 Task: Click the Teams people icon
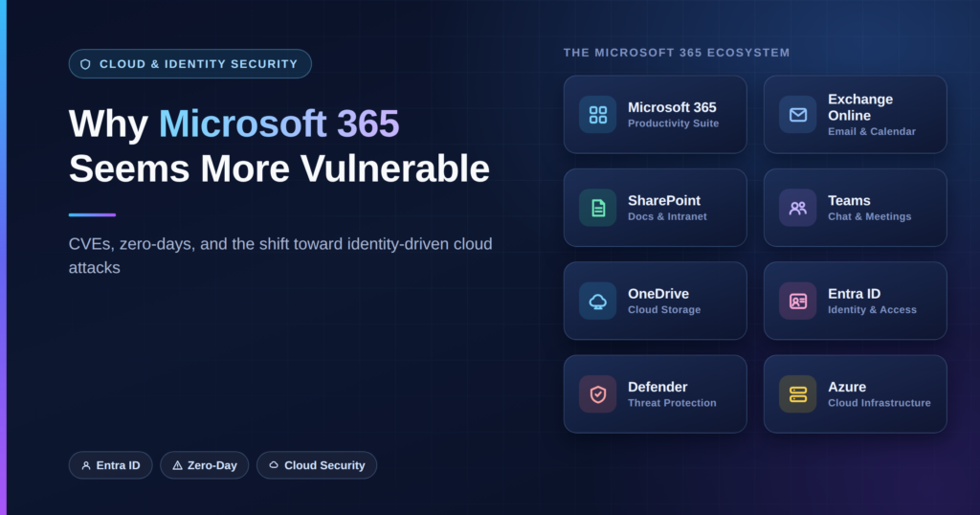pyautogui.click(x=797, y=208)
